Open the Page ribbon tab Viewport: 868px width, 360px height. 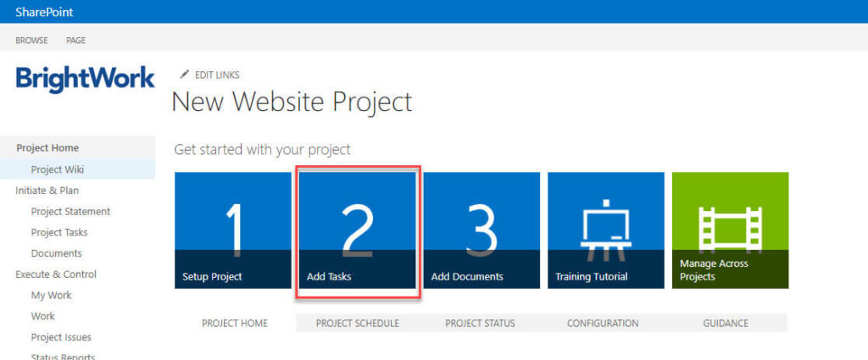(75, 40)
